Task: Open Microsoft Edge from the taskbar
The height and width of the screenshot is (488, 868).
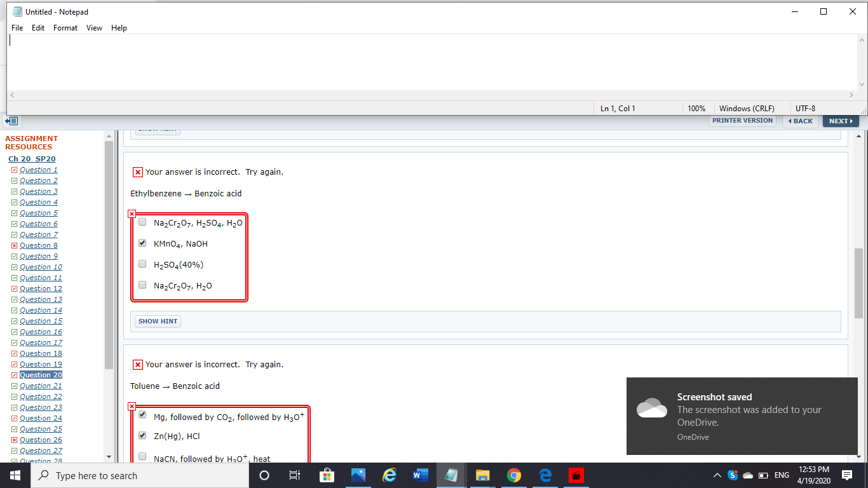Action: (545, 475)
